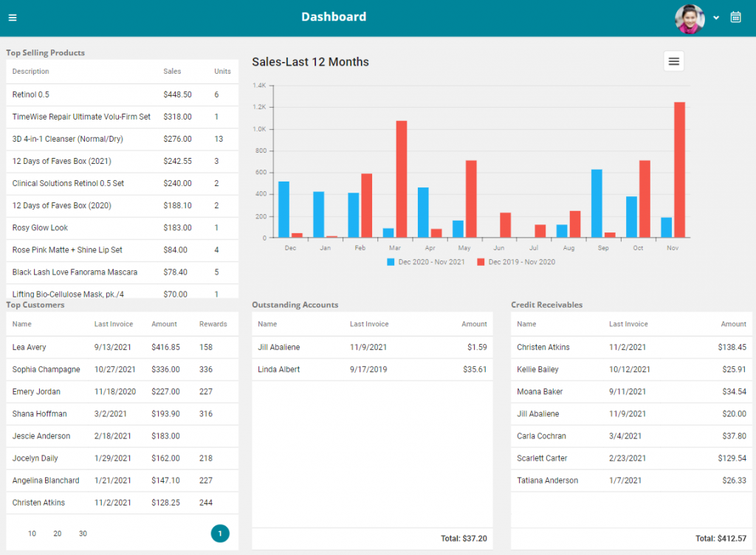Sort products by the Units column header

click(x=221, y=72)
